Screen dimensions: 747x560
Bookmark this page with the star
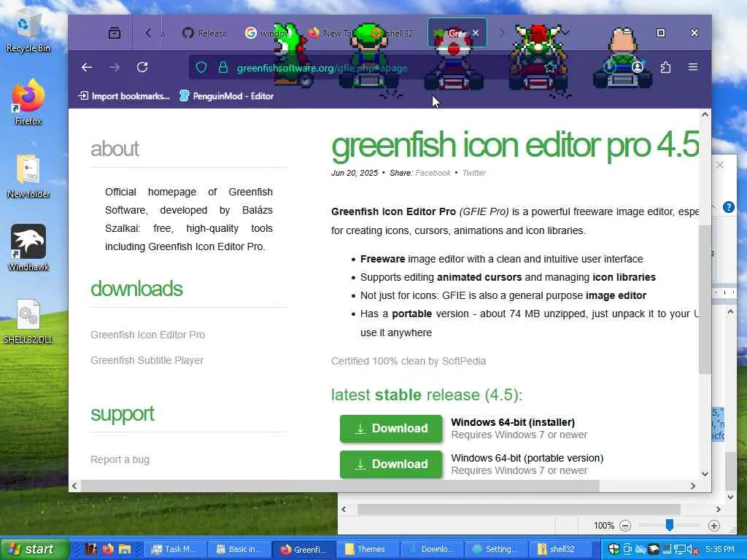[550, 68]
